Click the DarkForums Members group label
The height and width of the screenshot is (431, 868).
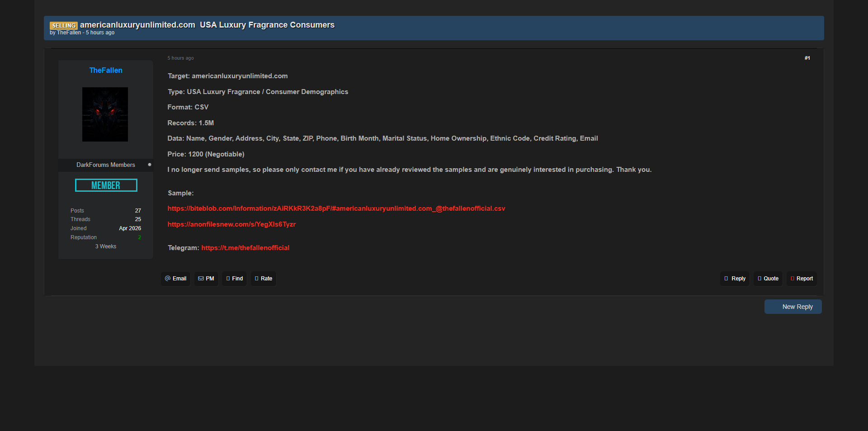(x=105, y=165)
